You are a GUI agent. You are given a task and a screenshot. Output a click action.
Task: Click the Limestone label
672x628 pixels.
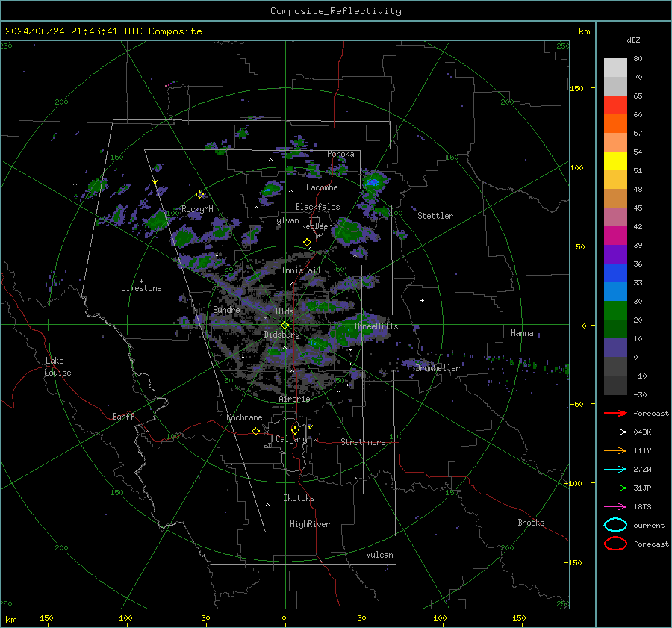point(141,288)
